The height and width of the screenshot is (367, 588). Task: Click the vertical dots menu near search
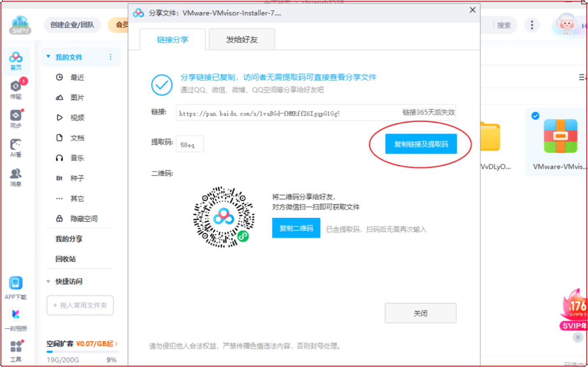pos(532,25)
